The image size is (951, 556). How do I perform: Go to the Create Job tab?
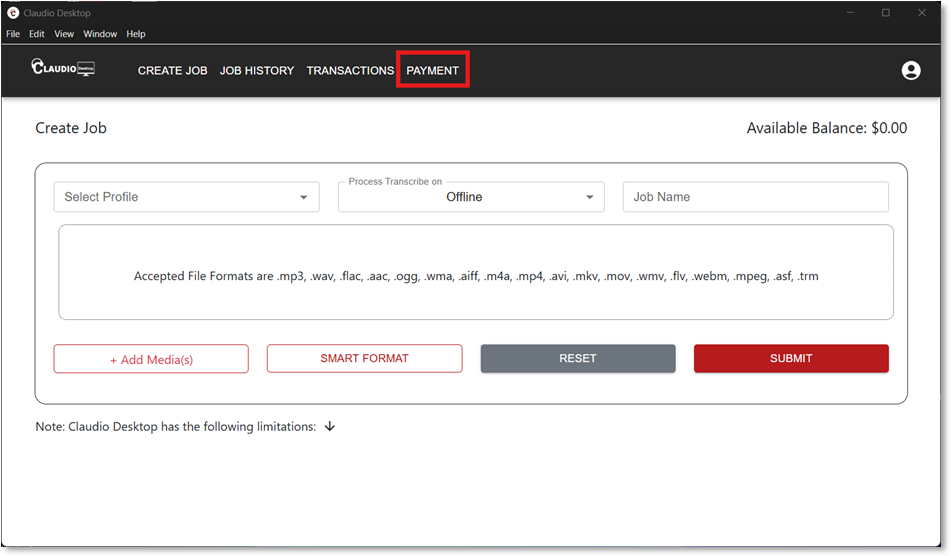(x=172, y=70)
